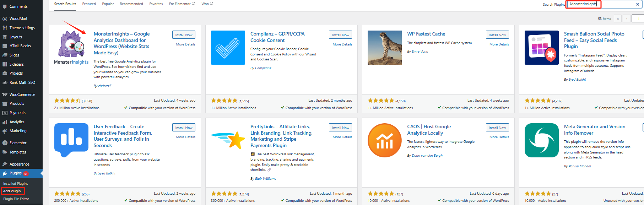This screenshot has height=205, width=644.
Task: Open the HTML Blocks icon
Action: (x=5, y=46)
